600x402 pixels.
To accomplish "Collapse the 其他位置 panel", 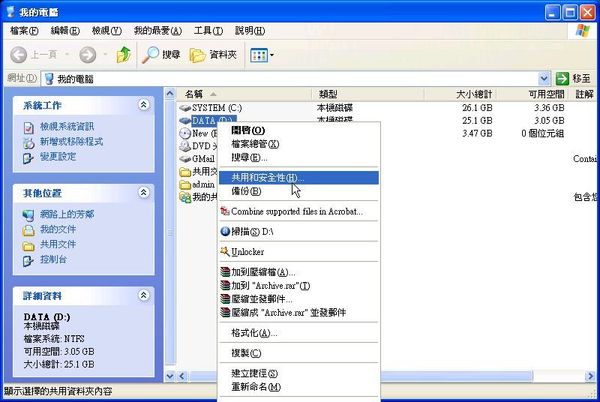I will [143, 192].
